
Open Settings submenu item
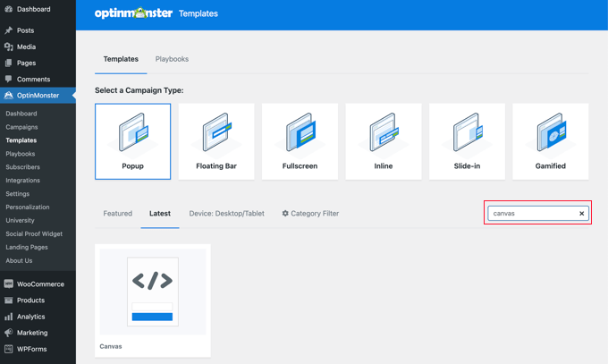click(18, 194)
